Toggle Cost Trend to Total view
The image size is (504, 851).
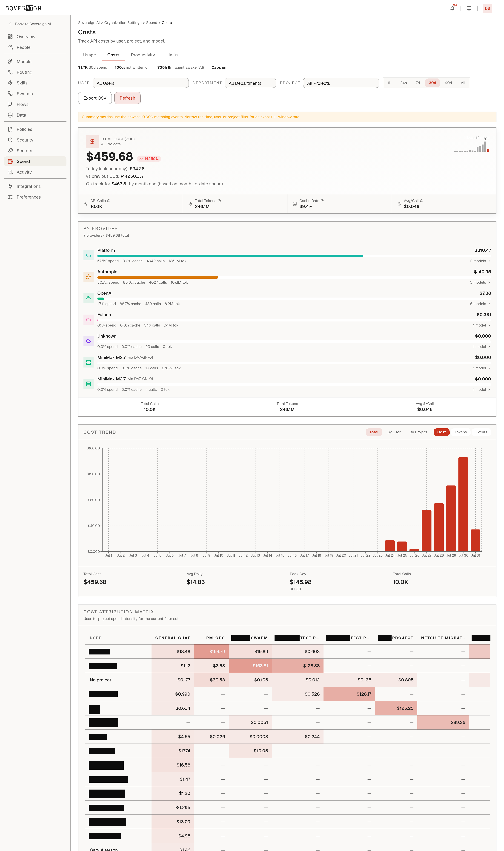(374, 432)
